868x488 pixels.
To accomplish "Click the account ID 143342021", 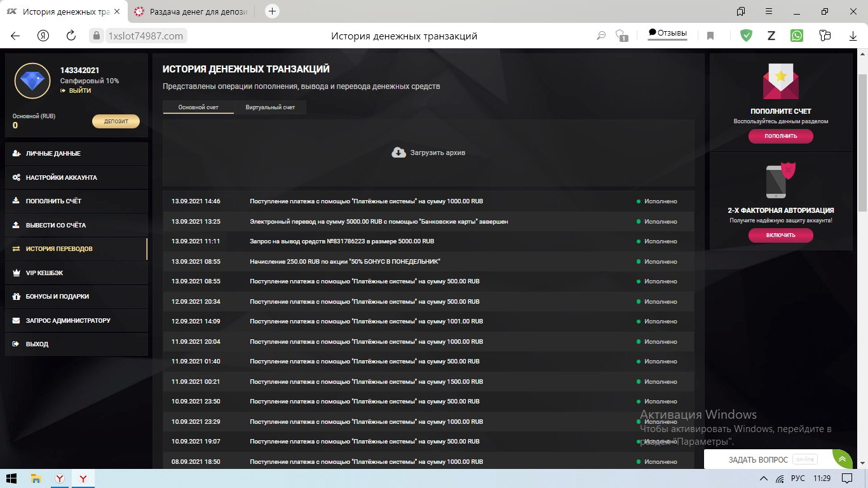I will (x=79, y=71).
